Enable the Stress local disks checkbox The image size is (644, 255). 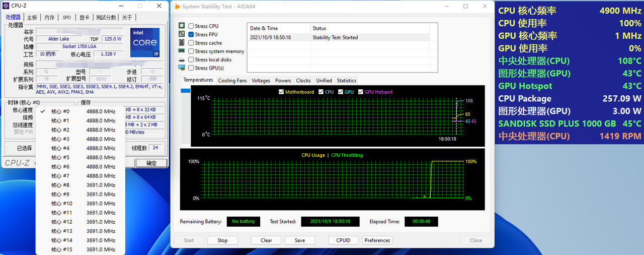click(x=191, y=59)
